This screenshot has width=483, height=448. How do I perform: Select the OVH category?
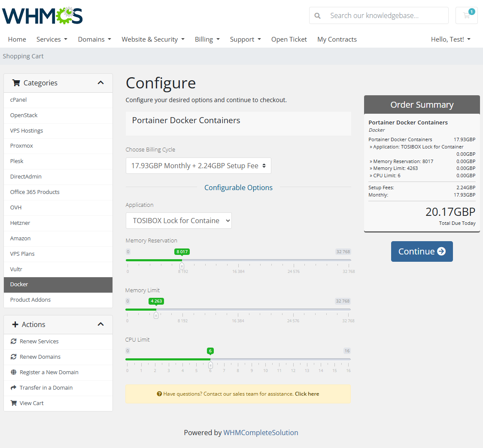click(x=58, y=207)
